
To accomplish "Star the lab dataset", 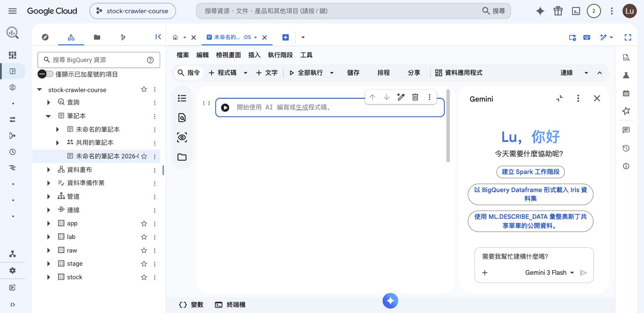I will click(144, 237).
